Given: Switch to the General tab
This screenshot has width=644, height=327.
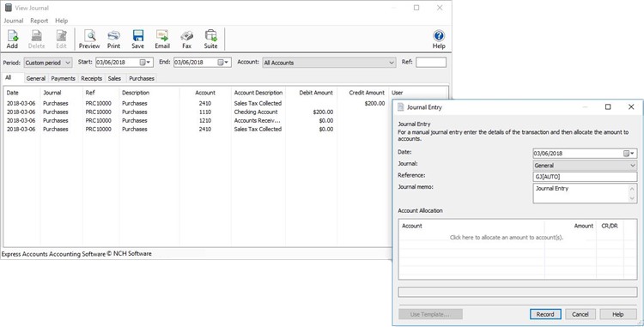Looking at the screenshot, I should click(36, 78).
